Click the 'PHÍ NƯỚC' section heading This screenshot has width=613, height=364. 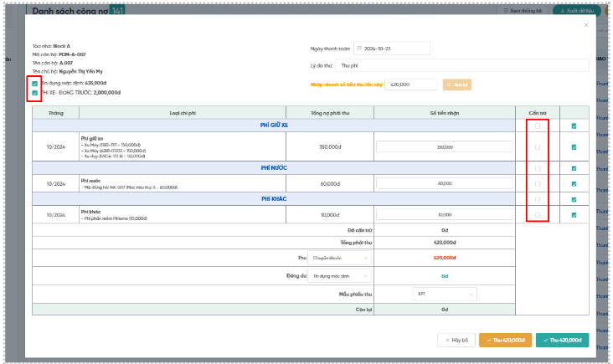tap(274, 167)
